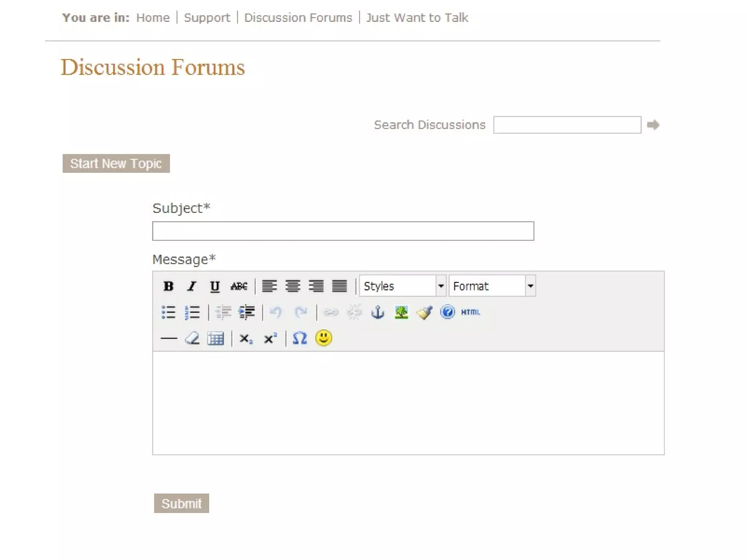The width and height of the screenshot is (747, 560).
Task: Center-align the message text
Action: [x=293, y=286]
